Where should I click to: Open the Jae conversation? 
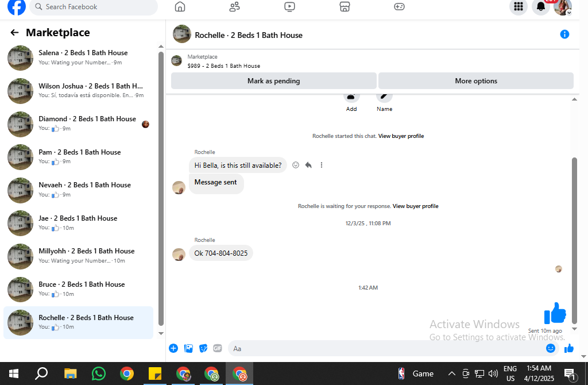[x=79, y=223]
